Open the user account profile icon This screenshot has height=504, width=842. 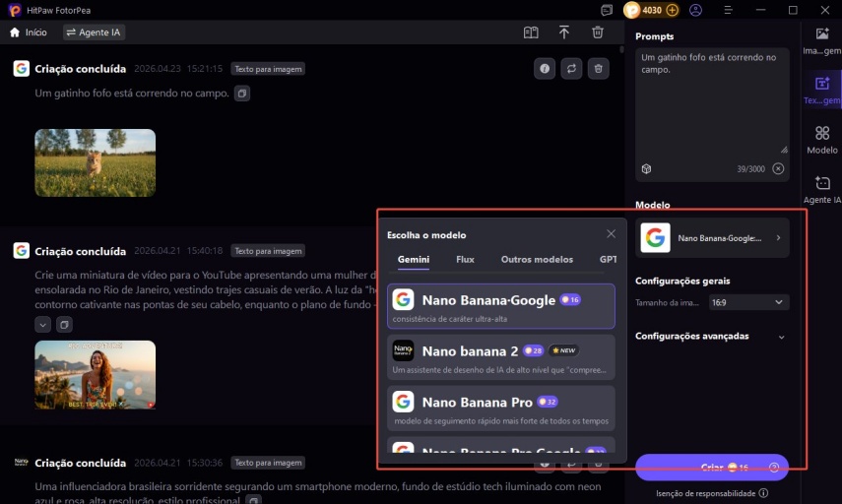pyautogui.click(x=696, y=10)
